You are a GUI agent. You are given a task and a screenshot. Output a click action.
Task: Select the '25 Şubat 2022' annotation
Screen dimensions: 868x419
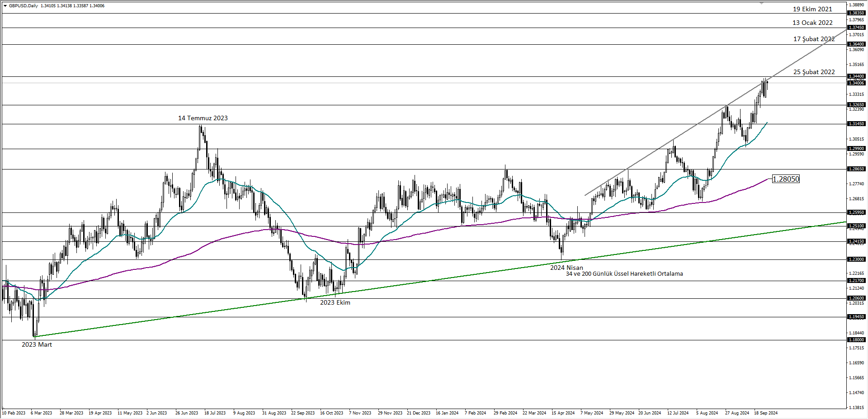814,72
